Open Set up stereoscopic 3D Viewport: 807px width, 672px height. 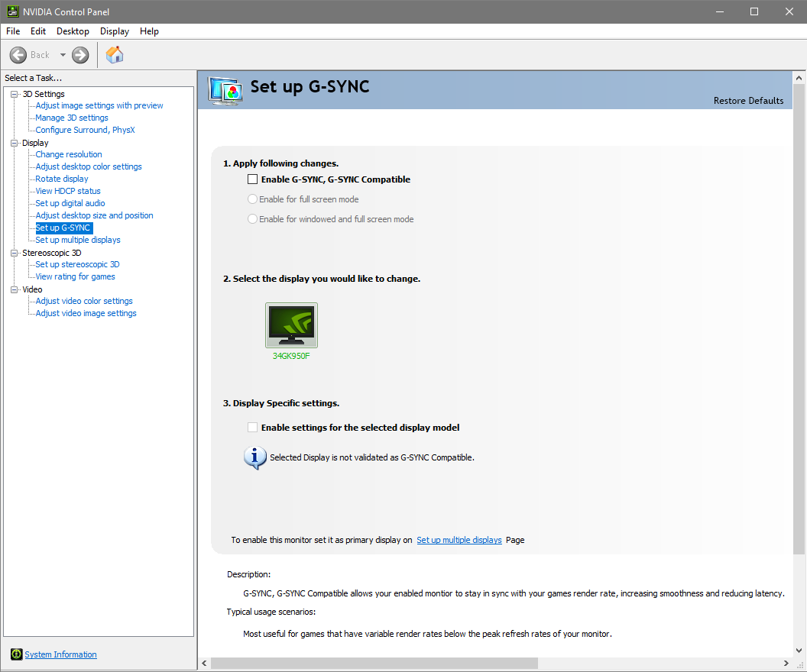coord(77,264)
